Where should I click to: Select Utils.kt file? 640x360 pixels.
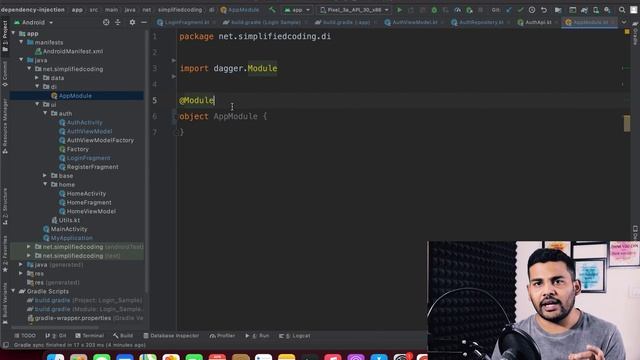65,220
